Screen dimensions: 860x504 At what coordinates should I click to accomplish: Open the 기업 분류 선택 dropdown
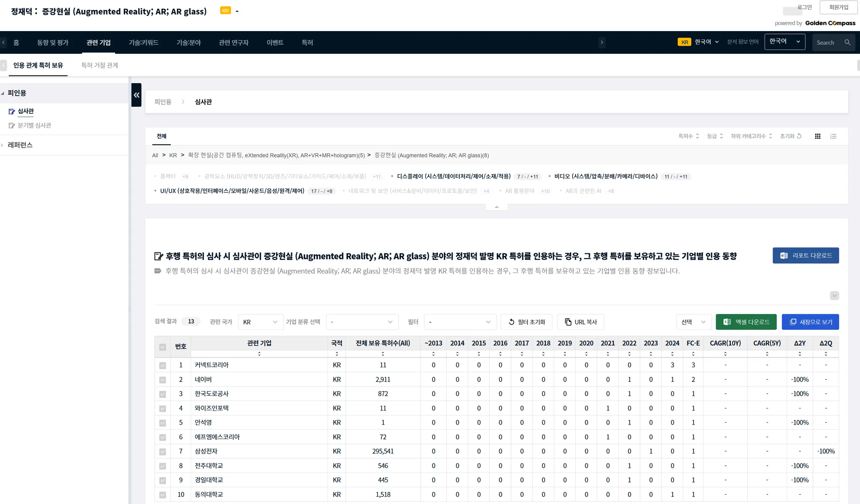click(362, 322)
